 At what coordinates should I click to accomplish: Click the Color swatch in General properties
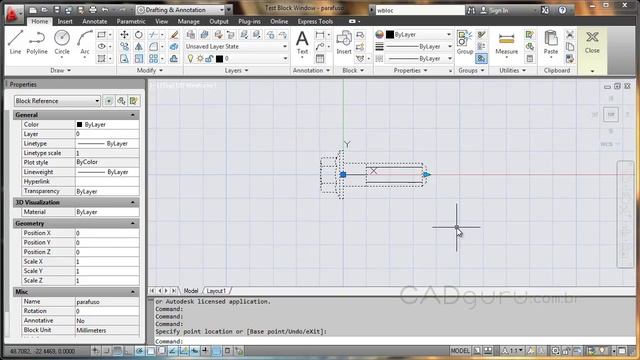pos(80,124)
